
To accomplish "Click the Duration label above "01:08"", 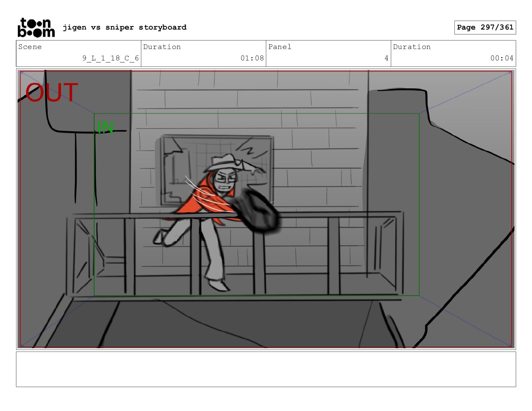I will click(162, 47).
